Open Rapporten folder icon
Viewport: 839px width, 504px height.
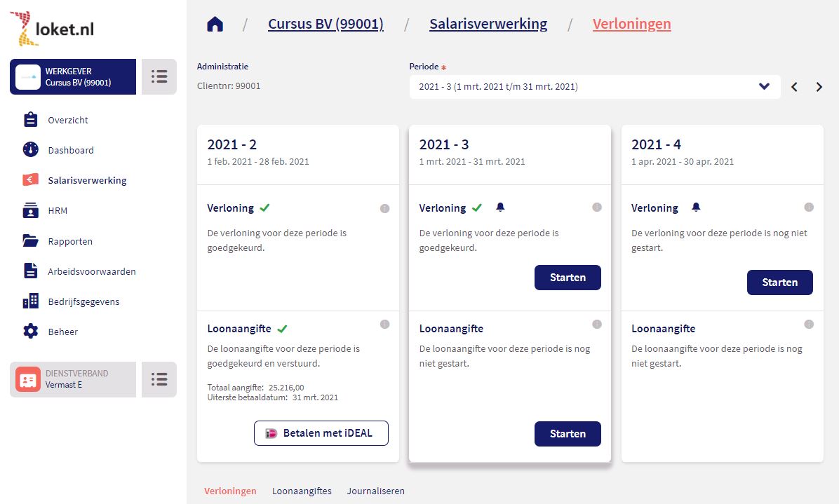click(x=30, y=241)
